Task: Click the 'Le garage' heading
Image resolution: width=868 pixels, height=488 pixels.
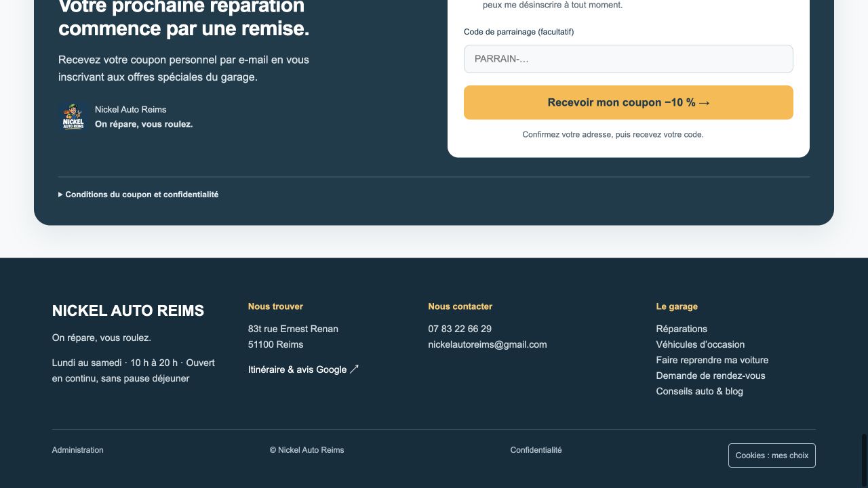Action: coord(677,306)
